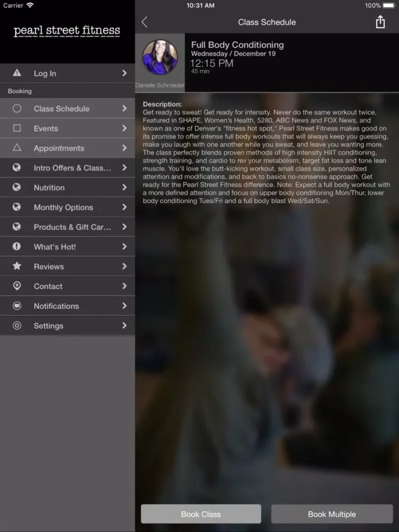Image resolution: width=399 pixels, height=532 pixels.
Task: Tap the 12:15 PM class time
Action: [x=212, y=63]
